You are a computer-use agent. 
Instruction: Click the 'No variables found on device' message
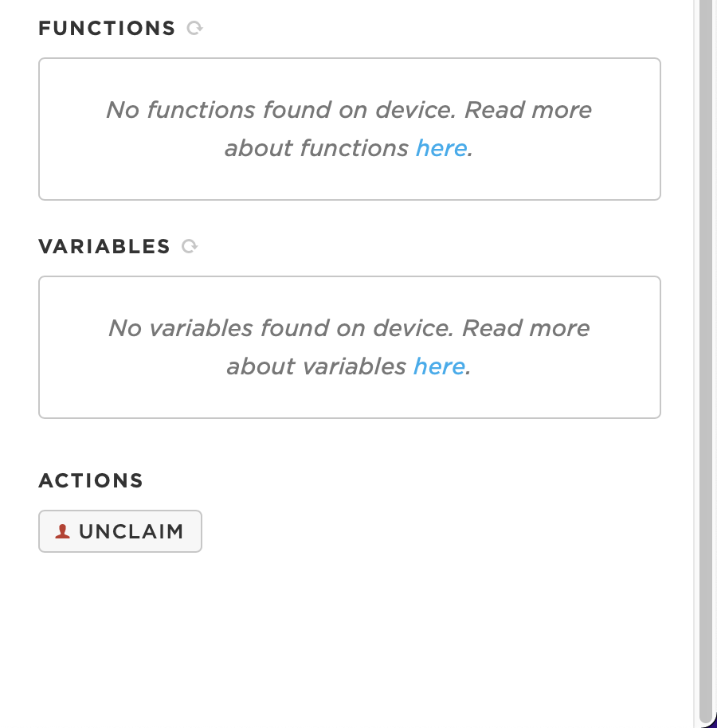(x=281, y=328)
